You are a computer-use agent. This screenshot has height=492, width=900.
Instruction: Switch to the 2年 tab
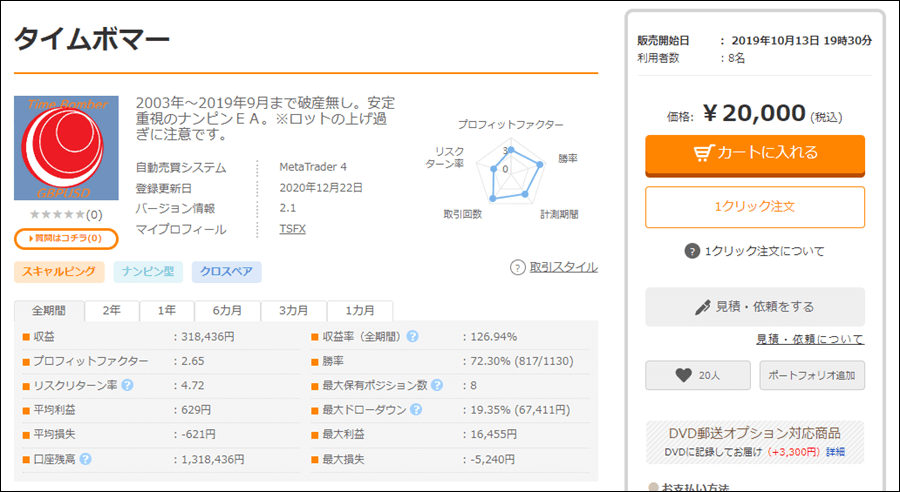pyautogui.click(x=112, y=311)
